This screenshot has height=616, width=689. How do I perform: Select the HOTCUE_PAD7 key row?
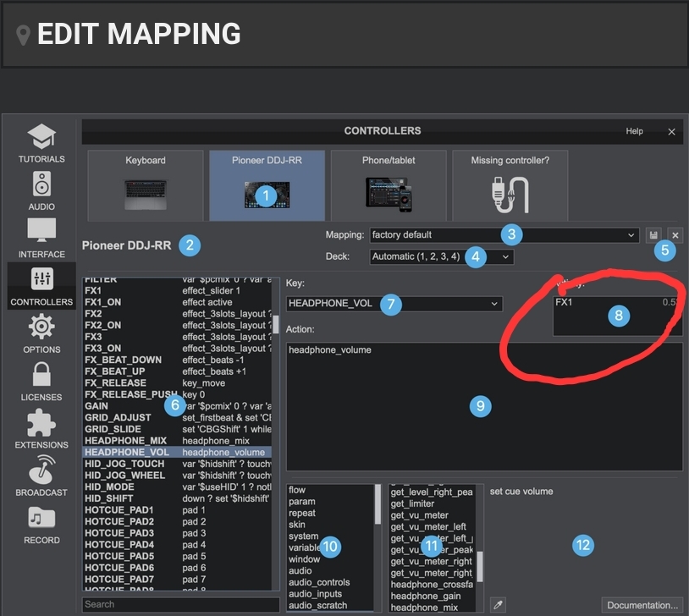[177, 580]
